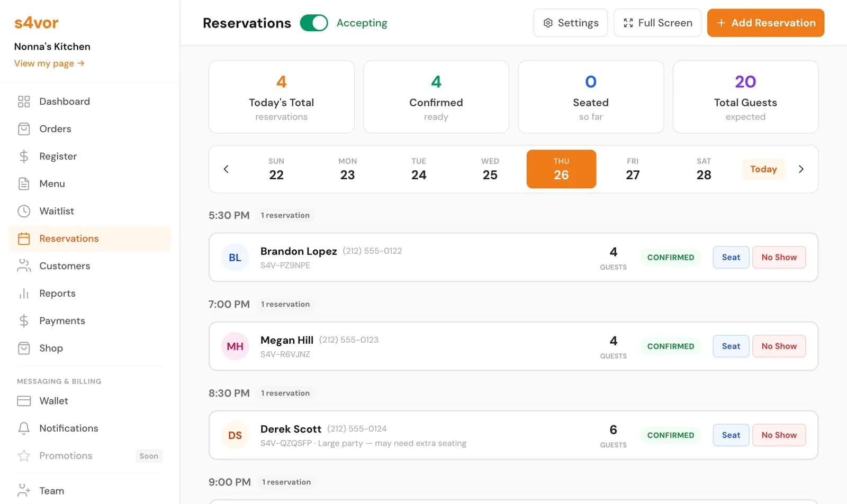This screenshot has width=847, height=504.
Task: Mark Derek Scott as No Show
Action: point(779,435)
